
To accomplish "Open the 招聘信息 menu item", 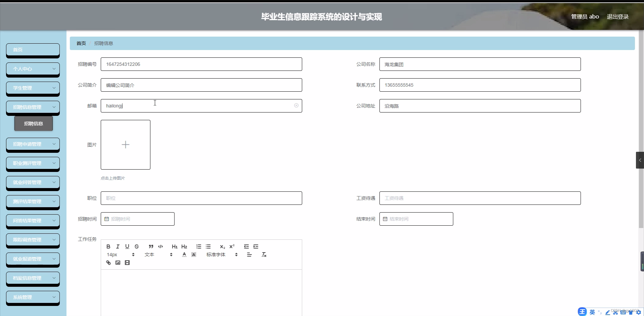I will pyautogui.click(x=34, y=123).
